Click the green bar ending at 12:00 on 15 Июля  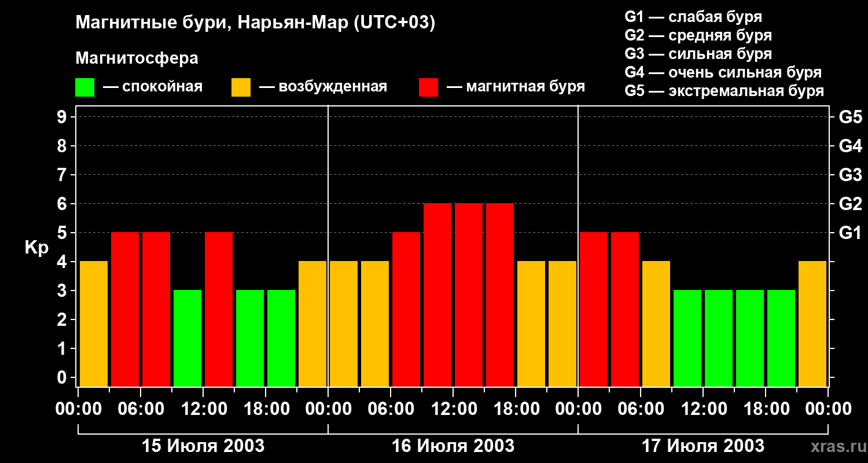tap(187, 338)
